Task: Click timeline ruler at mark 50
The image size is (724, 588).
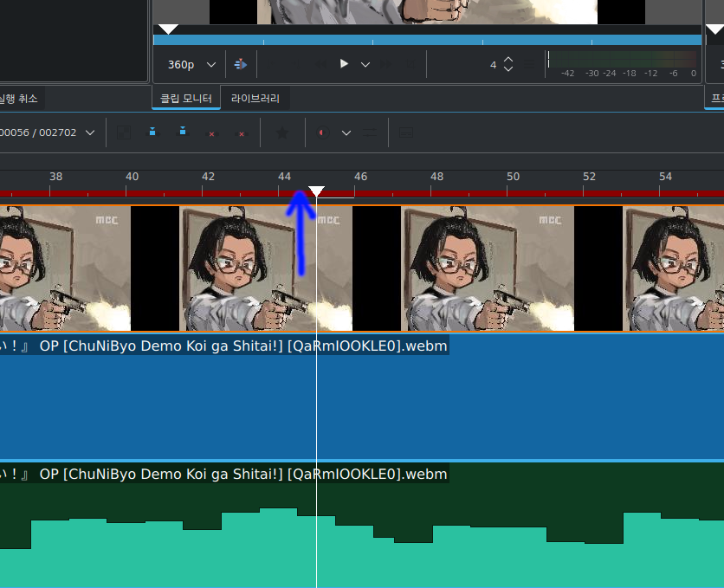Action: coord(513,177)
